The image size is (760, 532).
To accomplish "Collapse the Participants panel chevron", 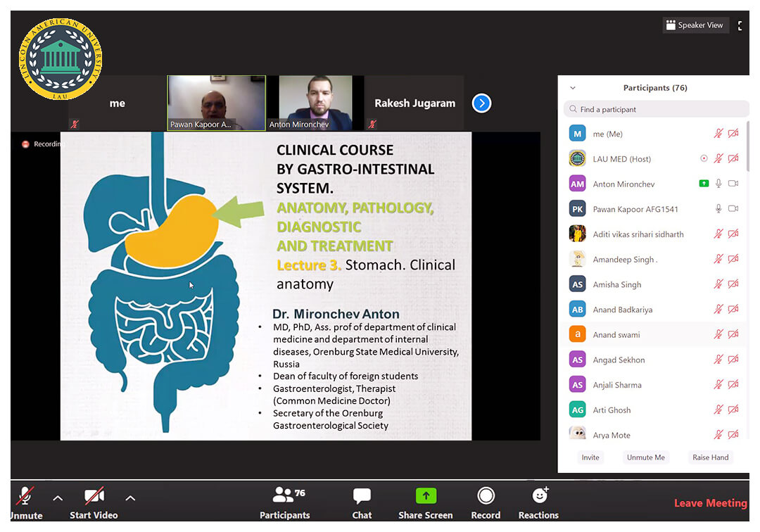I will coord(573,88).
